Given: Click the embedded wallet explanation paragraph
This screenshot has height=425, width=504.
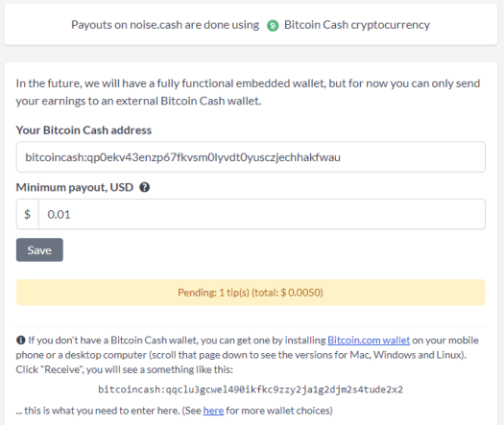Looking at the screenshot, I should tap(248, 92).
